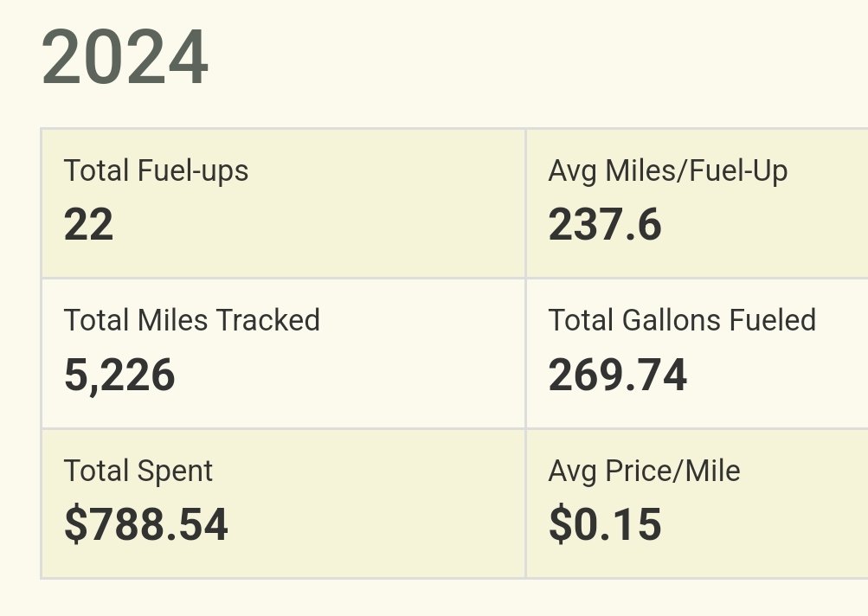This screenshot has width=868, height=616.
Task: Select the Total Miles Tracked label
Action: [x=191, y=320]
